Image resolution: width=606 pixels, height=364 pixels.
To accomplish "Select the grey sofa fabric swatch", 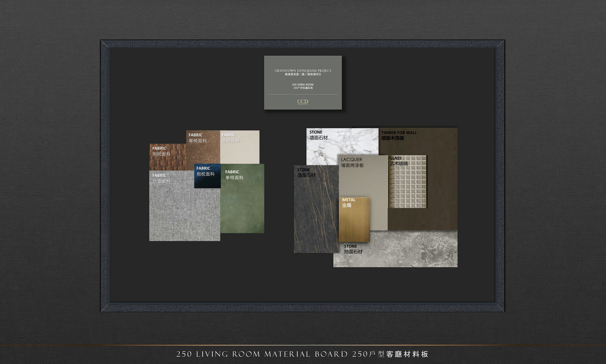I will [x=184, y=211].
